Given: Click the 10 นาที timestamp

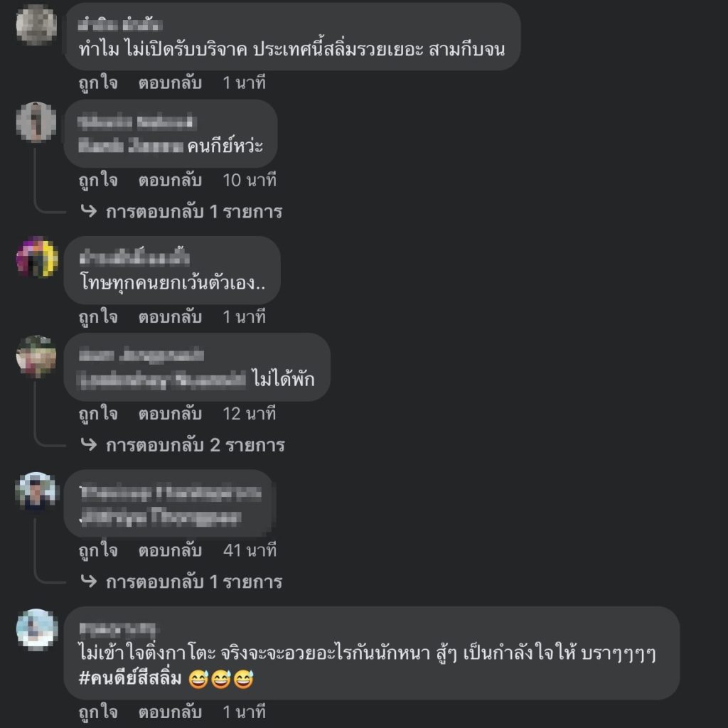Looking at the screenshot, I should (250, 180).
